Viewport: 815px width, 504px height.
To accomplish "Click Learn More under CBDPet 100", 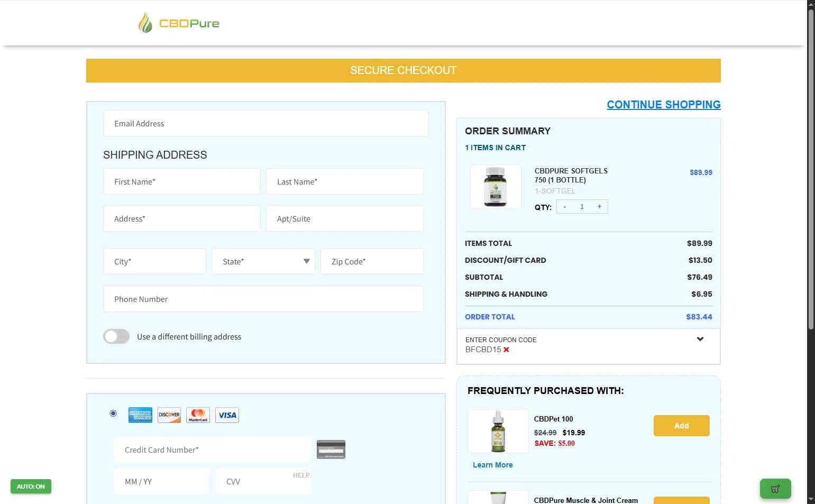I will tap(492, 465).
